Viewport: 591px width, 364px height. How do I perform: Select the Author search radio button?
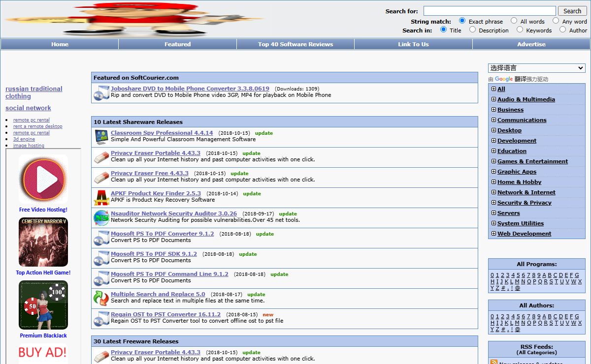562,30
